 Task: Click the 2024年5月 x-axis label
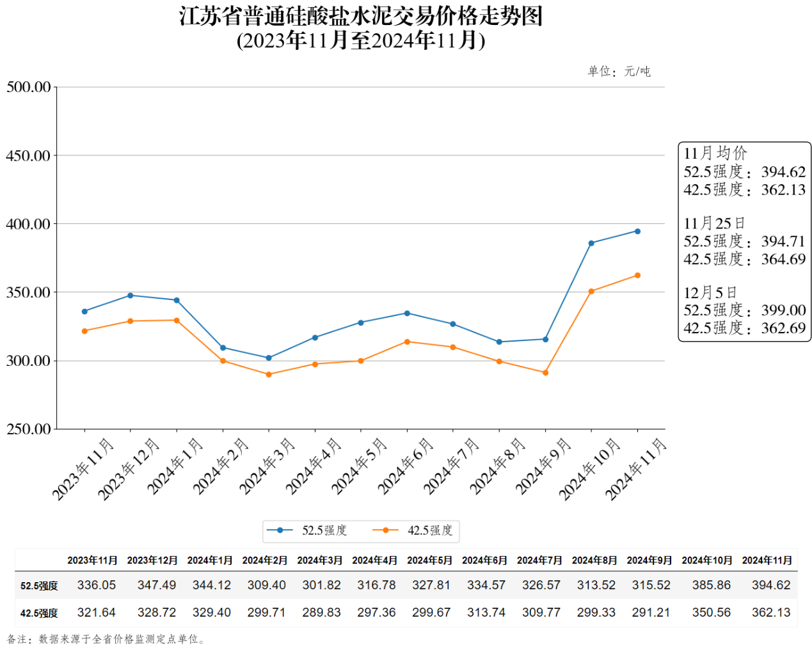360,467
